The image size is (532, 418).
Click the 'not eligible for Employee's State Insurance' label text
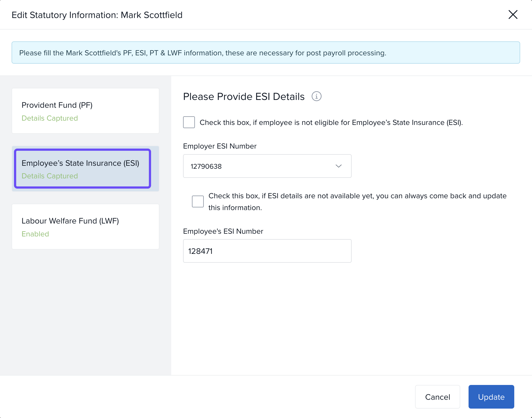click(x=331, y=122)
